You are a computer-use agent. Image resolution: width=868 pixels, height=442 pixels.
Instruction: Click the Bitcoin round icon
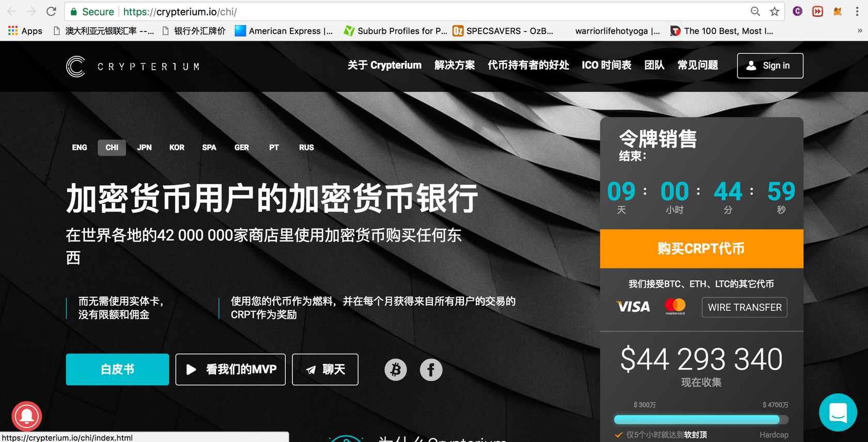coord(395,370)
